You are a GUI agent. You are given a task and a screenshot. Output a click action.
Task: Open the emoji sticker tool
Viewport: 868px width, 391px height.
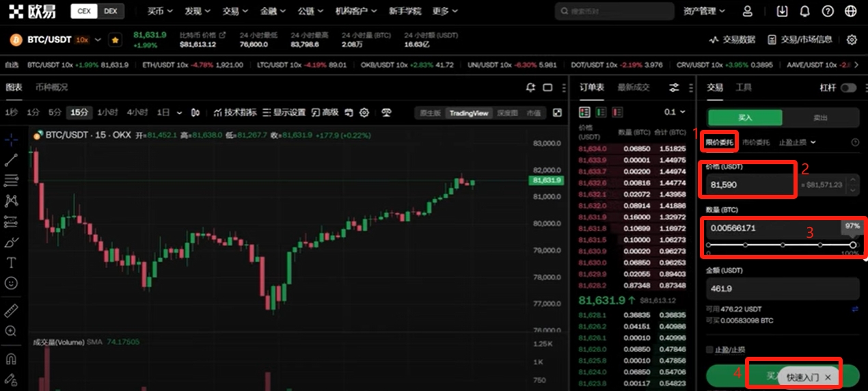[11, 283]
